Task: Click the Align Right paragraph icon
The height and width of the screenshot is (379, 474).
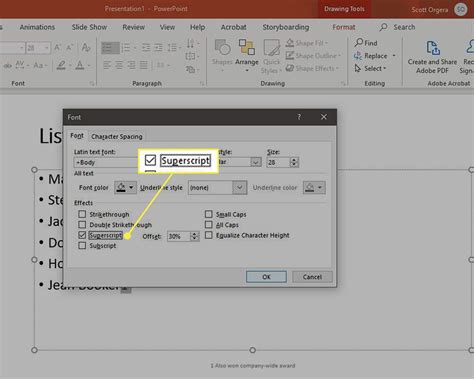Action: [x=131, y=65]
